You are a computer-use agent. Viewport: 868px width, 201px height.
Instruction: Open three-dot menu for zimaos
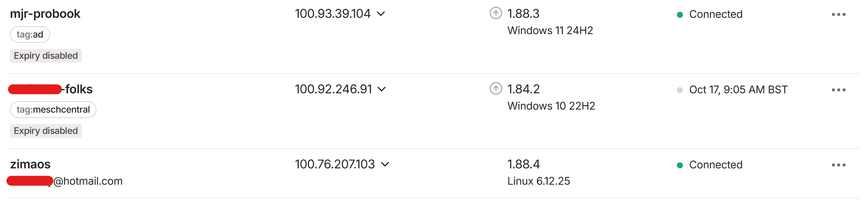coord(838,165)
